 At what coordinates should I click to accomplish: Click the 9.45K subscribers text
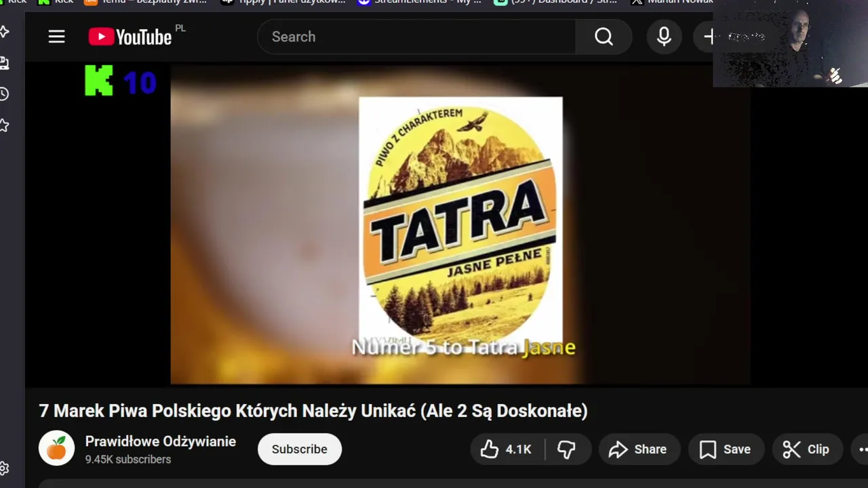click(128, 460)
